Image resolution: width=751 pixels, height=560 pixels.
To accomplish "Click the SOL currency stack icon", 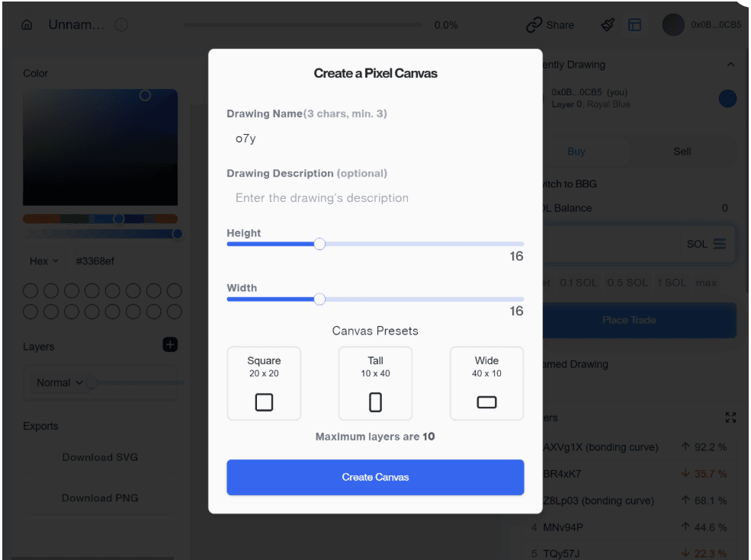I will (720, 244).
